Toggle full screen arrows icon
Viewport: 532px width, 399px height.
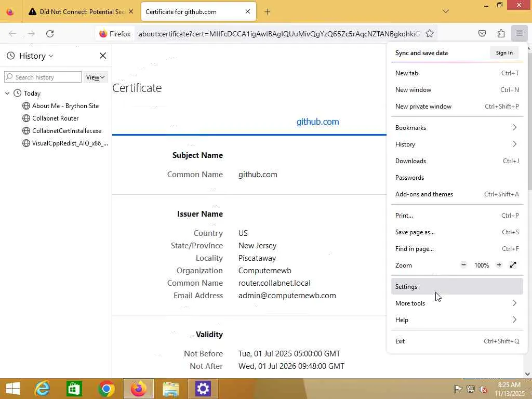(x=513, y=265)
